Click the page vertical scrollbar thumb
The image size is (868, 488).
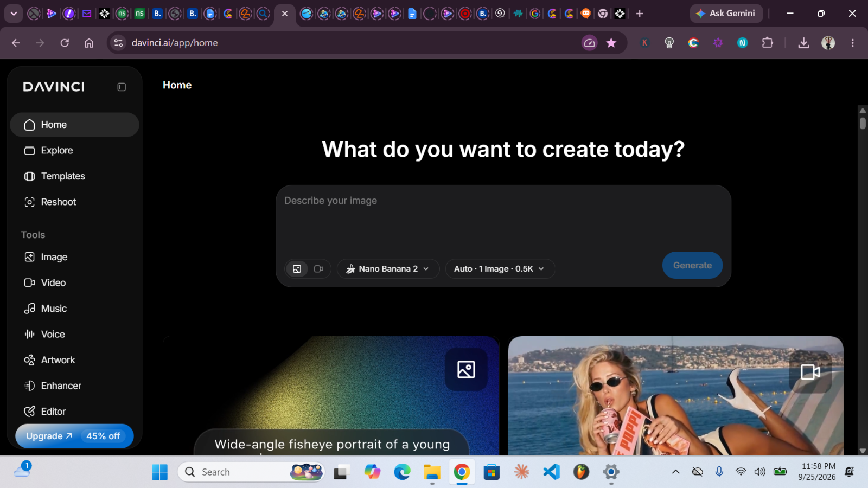click(x=863, y=123)
